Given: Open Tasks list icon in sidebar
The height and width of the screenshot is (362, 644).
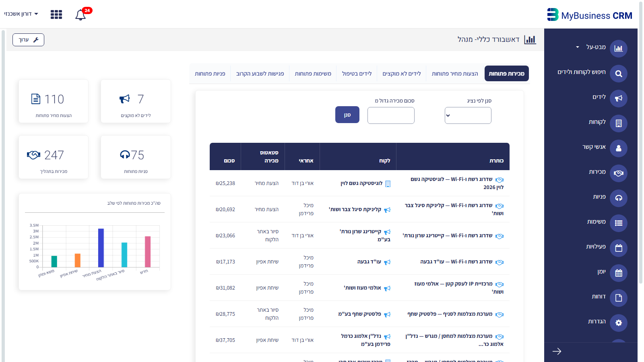Looking at the screenshot, I should [619, 223].
